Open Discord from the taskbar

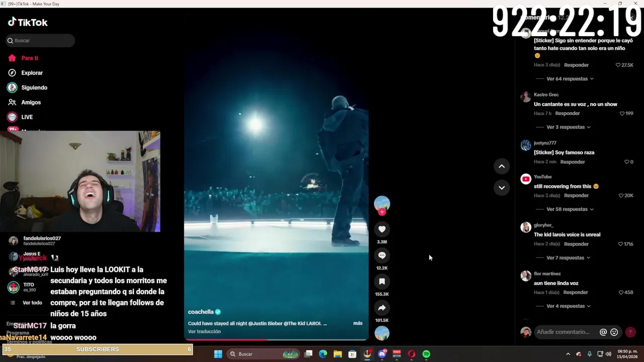[382, 354]
